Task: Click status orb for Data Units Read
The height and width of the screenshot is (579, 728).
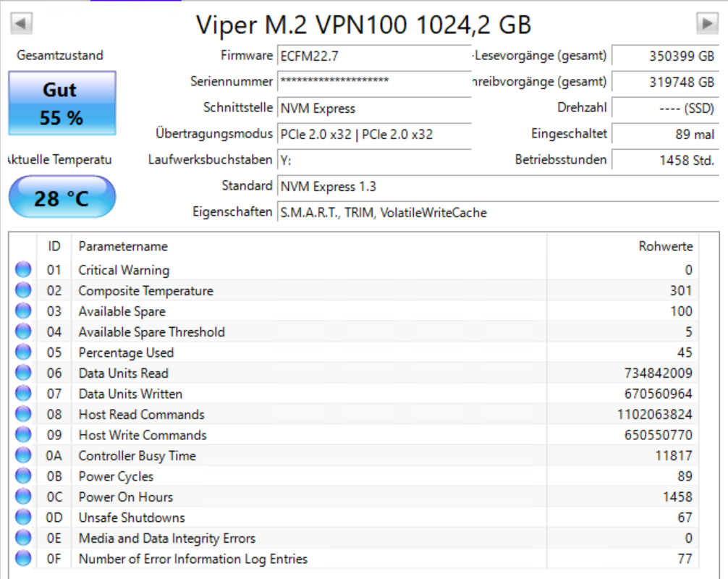Action: coord(23,373)
